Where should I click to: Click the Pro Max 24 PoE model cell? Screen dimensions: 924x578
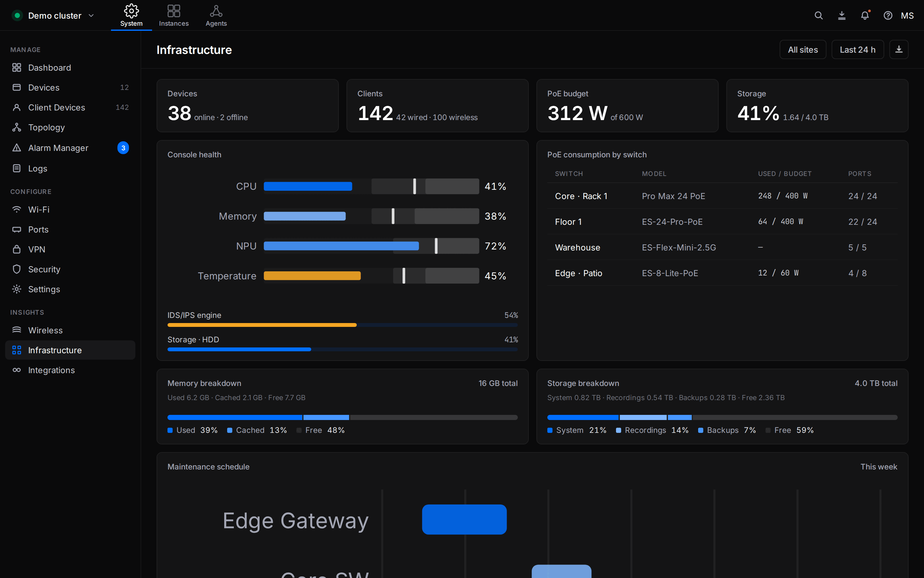(673, 196)
